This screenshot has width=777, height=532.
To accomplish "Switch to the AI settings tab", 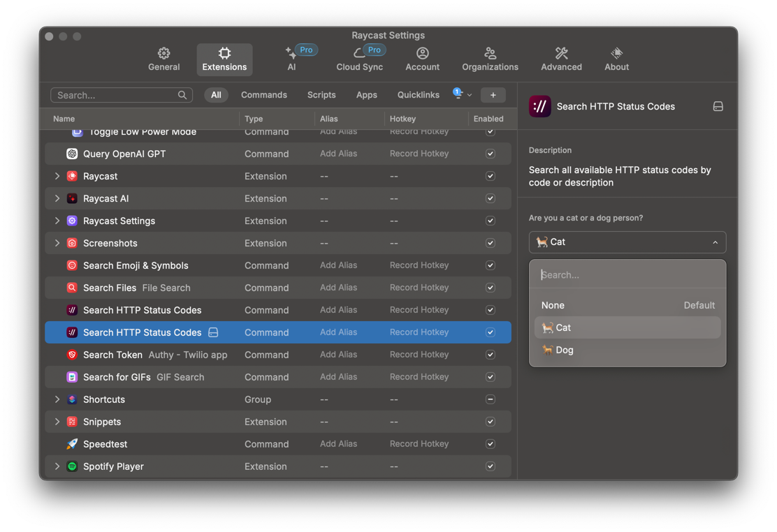I will coord(291,59).
